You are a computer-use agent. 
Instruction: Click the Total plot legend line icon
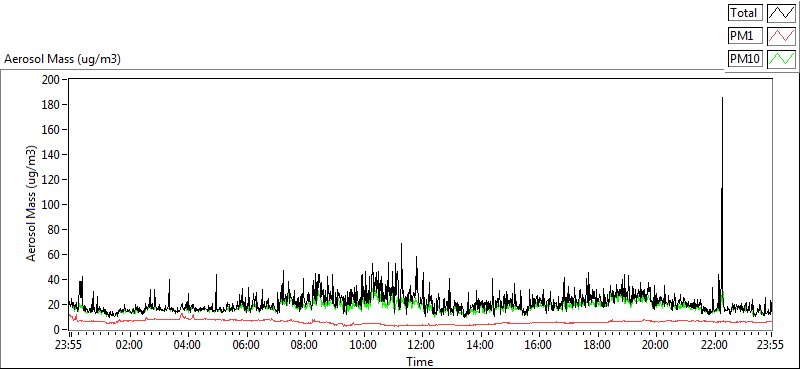782,13
